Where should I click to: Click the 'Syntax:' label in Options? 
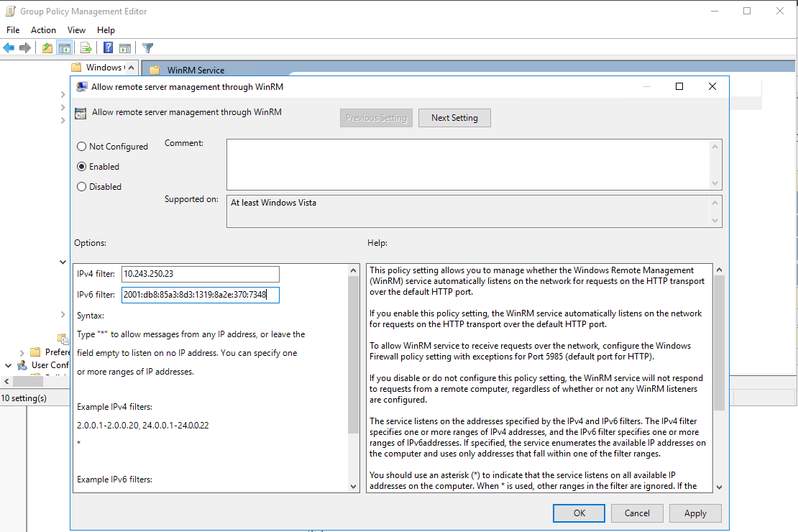[x=91, y=316]
